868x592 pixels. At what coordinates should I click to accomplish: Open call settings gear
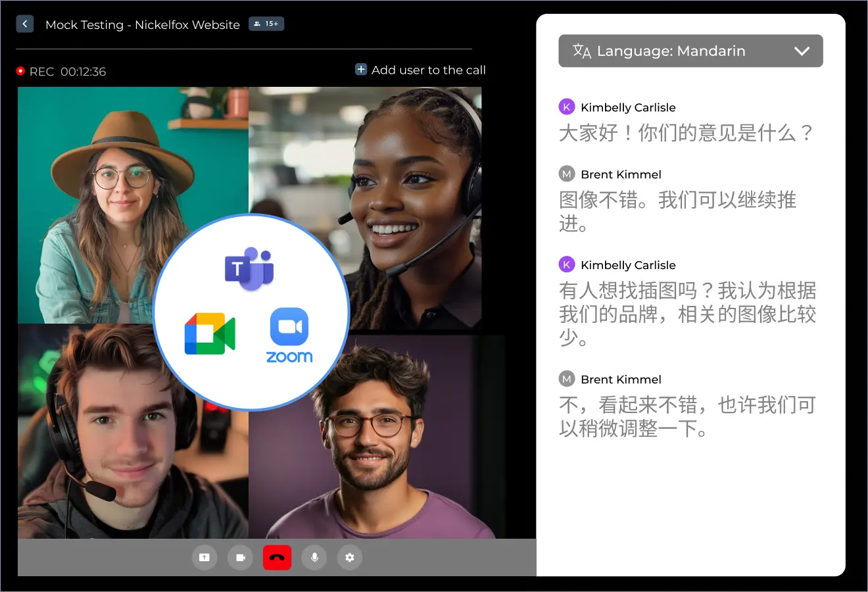point(350,558)
